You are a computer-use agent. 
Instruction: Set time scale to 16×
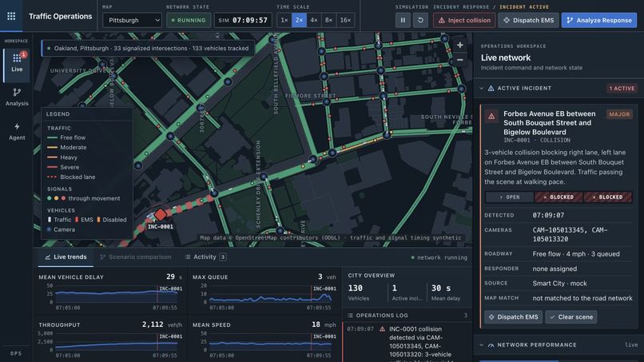point(345,20)
